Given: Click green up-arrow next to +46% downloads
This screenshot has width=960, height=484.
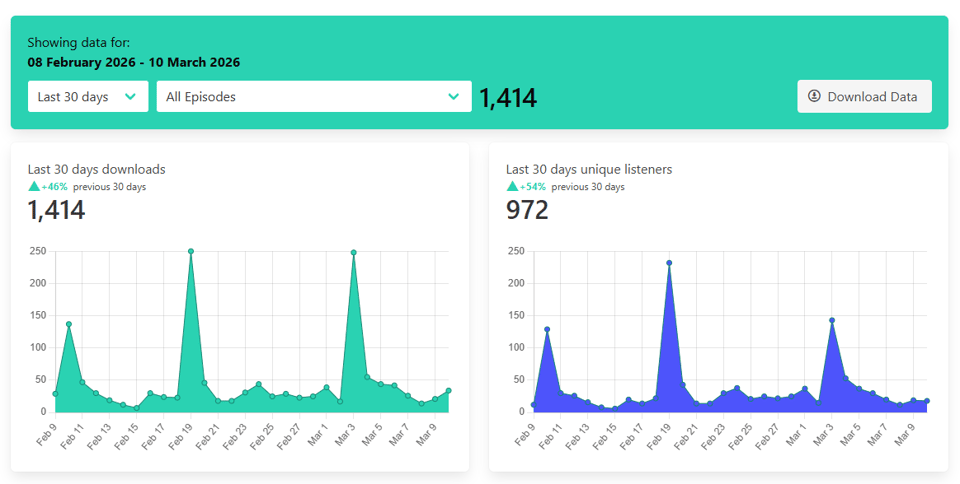Looking at the screenshot, I should tap(34, 187).
